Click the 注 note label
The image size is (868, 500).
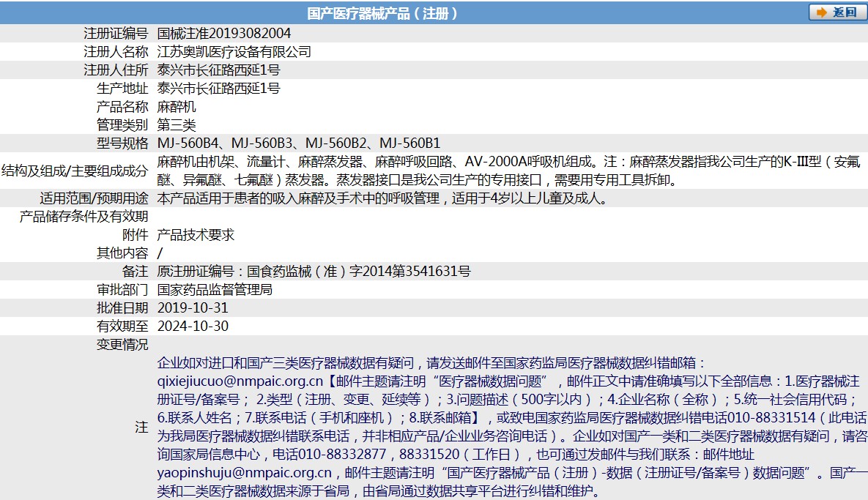[141, 427]
